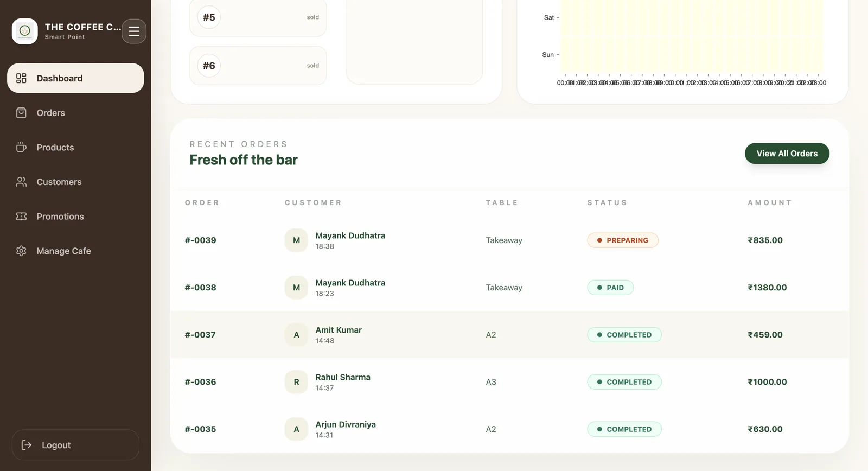Viewport: 868px width, 471px height.
Task: Click the ₹835.00 amount
Action: click(x=765, y=240)
